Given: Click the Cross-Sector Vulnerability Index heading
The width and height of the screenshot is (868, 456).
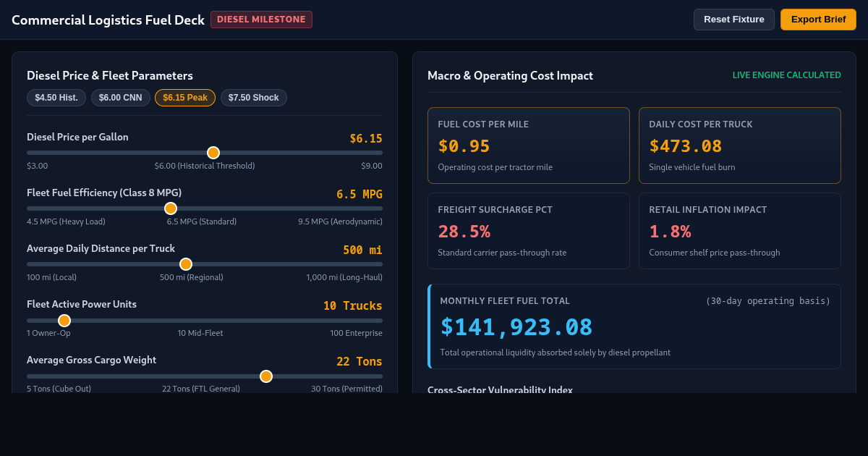Looking at the screenshot, I should click(500, 390).
